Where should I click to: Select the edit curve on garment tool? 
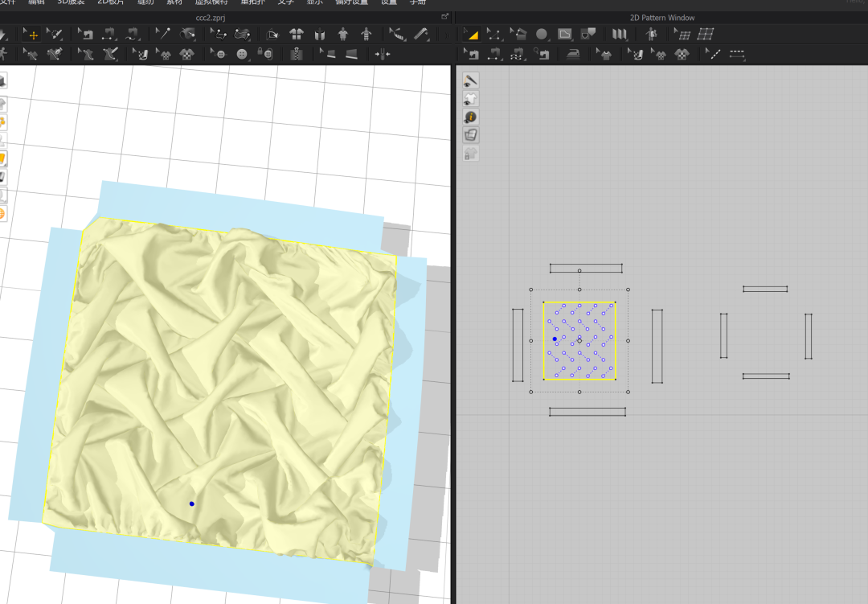click(84, 55)
